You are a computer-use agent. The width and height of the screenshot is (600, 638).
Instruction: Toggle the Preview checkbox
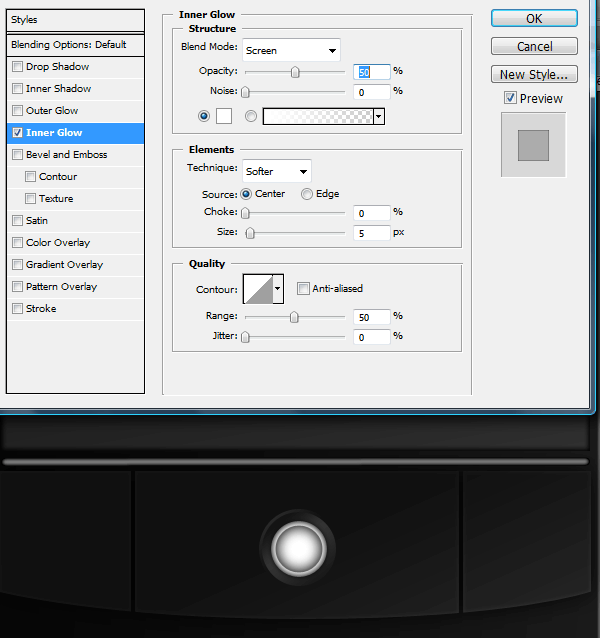pos(511,98)
